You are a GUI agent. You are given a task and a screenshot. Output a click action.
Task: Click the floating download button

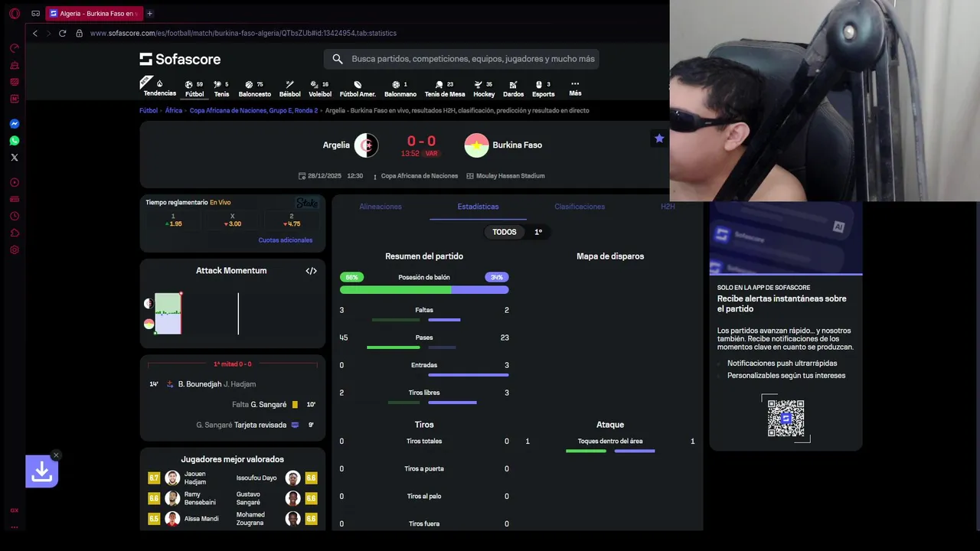41,471
